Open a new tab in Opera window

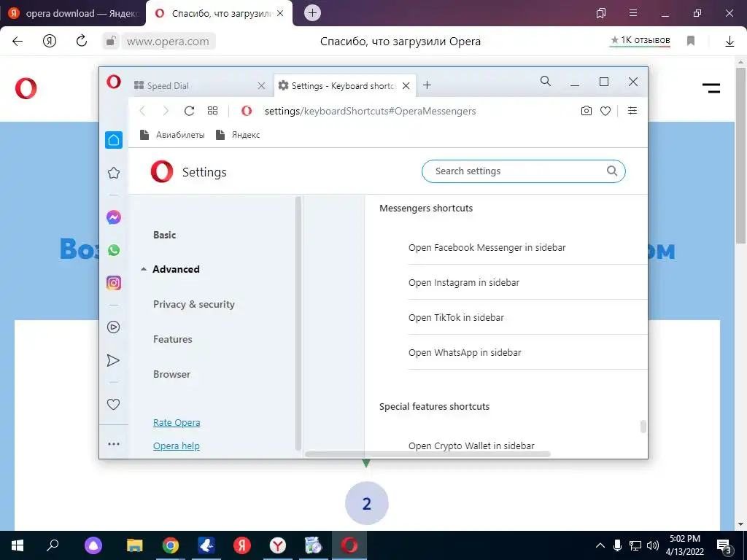pyautogui.click(x=427, y=85)
